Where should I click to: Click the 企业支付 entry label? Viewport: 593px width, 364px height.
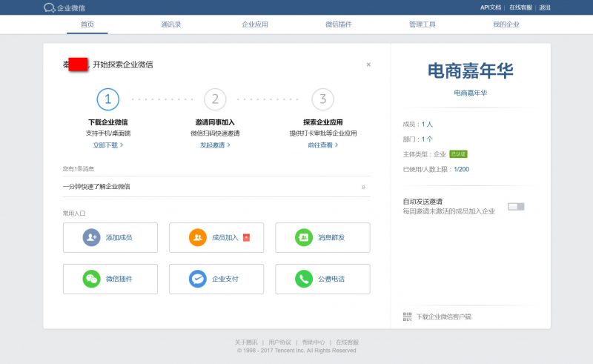225,279
